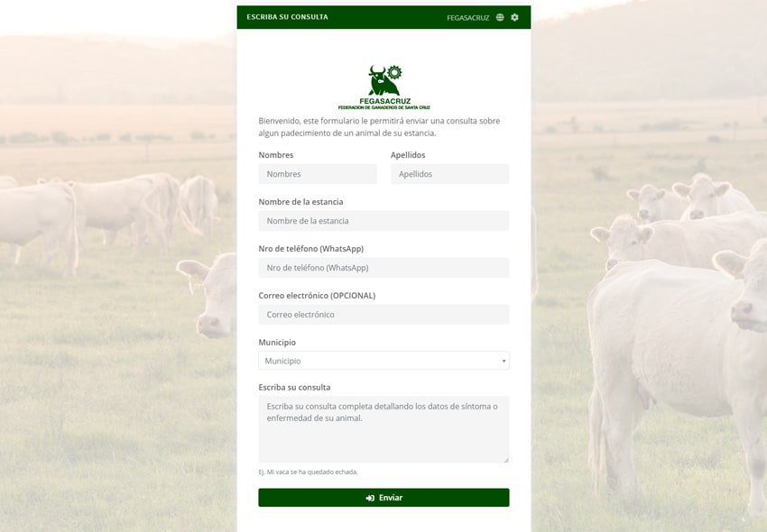767x532 pixels.
Task: Click the arrow icon on the Enviar button
Action: tap(370, 498)
